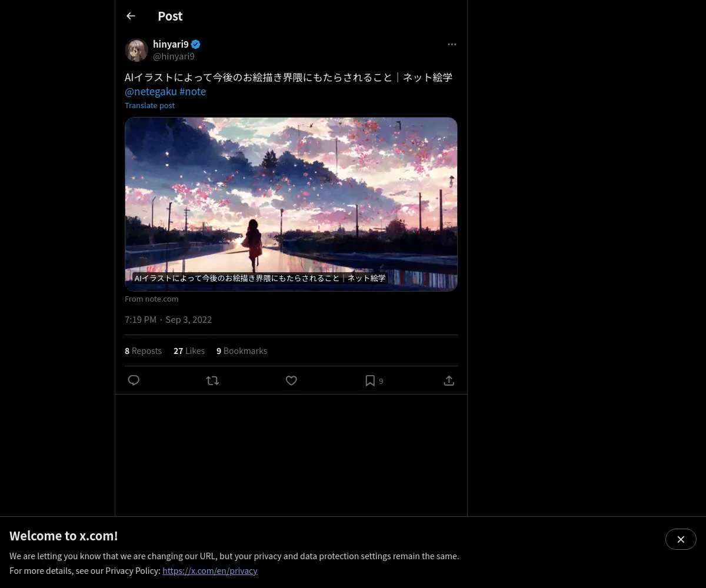View the 8 Reposts list
The height and width of the screenshot is (588, 706).
pos(143,350)
